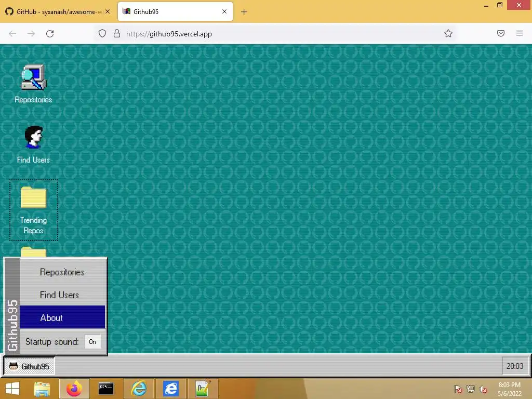Close the Github95 browser tab
The width and height of the screenshot is (532, 399).
pos(224,11)
